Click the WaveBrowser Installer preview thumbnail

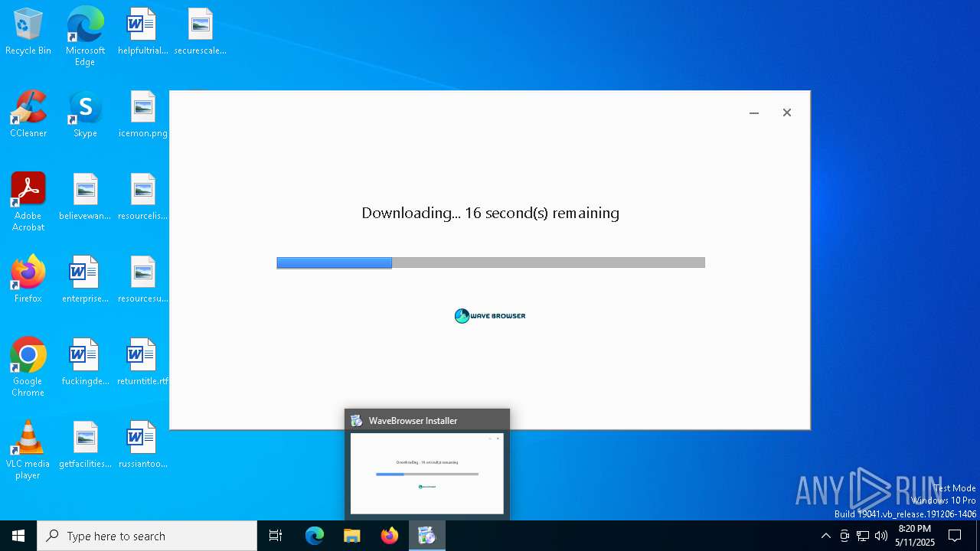coord(427,474)
